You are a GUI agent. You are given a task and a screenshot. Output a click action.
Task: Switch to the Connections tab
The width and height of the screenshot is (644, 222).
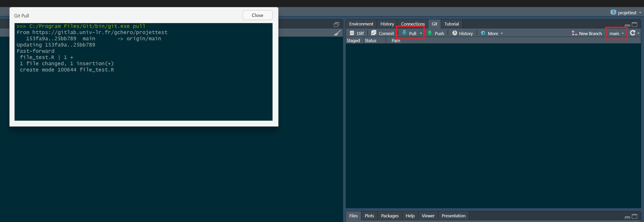point(413,24)
